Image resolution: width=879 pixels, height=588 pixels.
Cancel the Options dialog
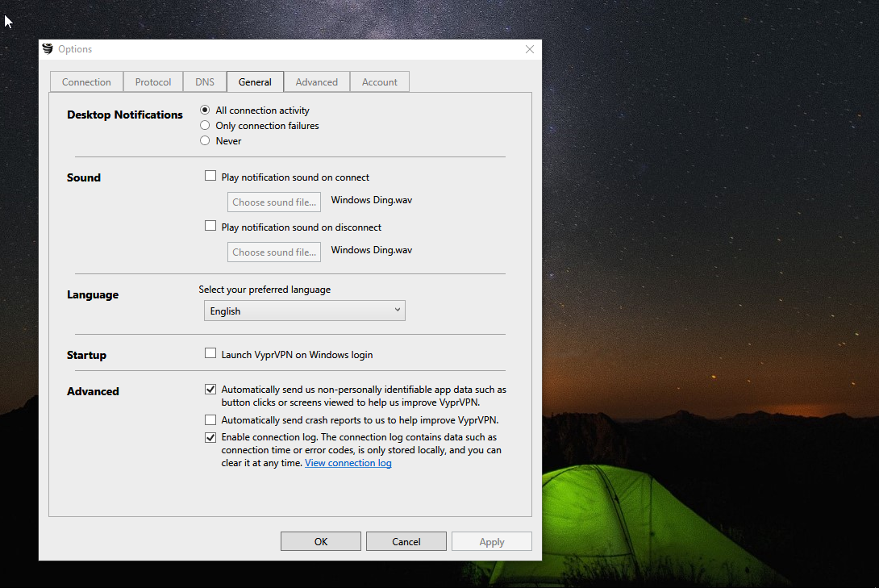(x=406, y=541)
